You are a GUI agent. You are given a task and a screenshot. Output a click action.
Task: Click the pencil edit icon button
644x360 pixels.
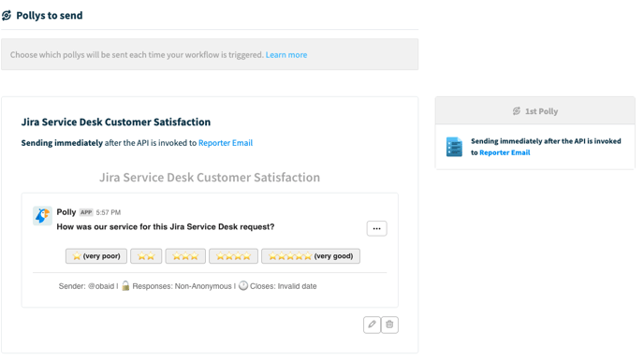click(372, 324)
